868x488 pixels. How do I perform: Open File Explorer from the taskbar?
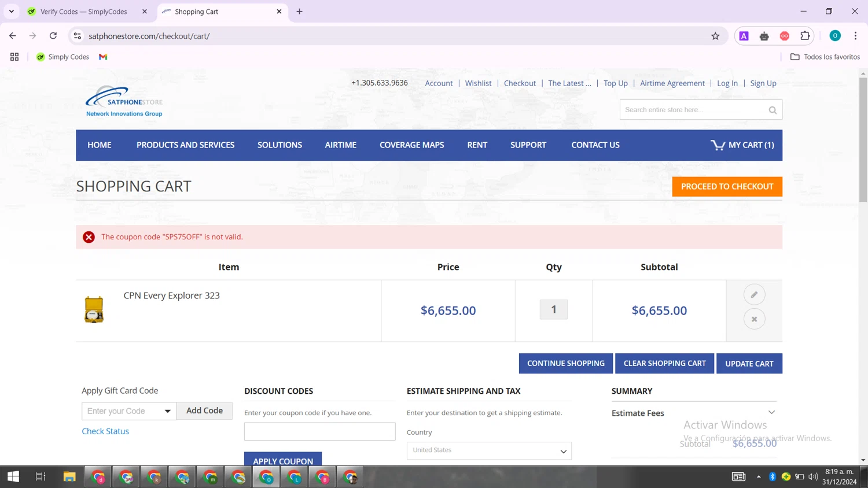(x=69, y=476)
